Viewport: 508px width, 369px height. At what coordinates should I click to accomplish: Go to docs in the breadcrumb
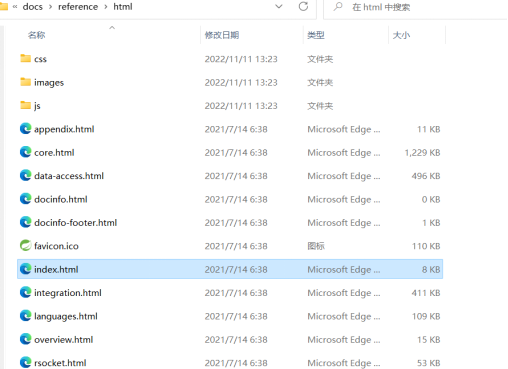pos(33,7)
